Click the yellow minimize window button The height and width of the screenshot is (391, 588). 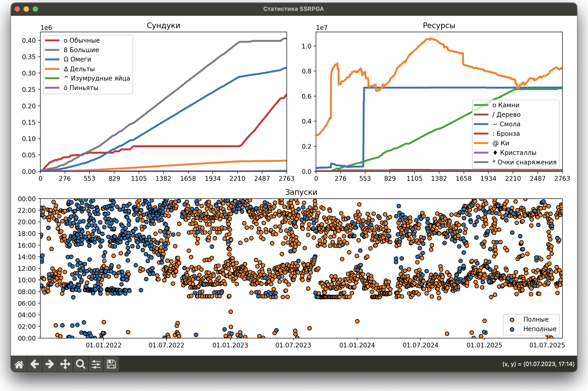pos(26,9)
